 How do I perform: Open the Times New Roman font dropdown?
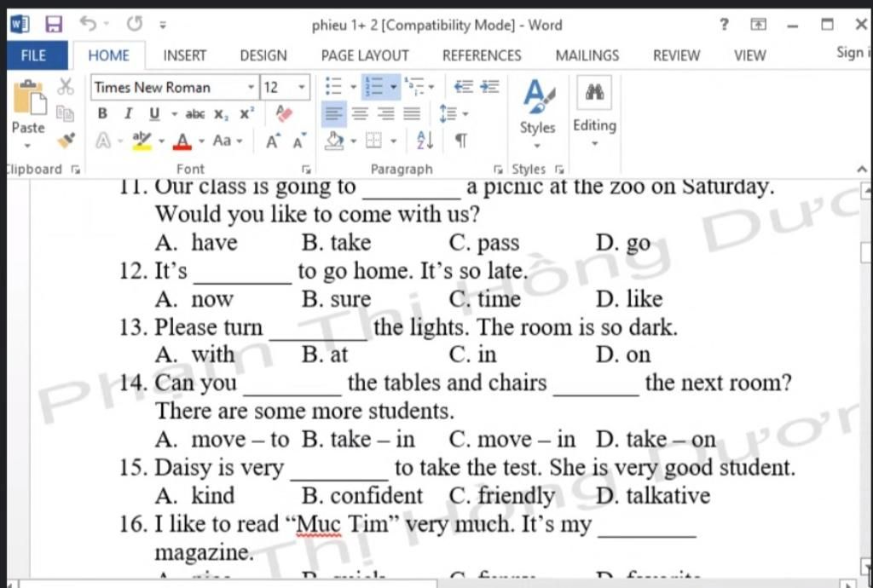tap(251, 87)
